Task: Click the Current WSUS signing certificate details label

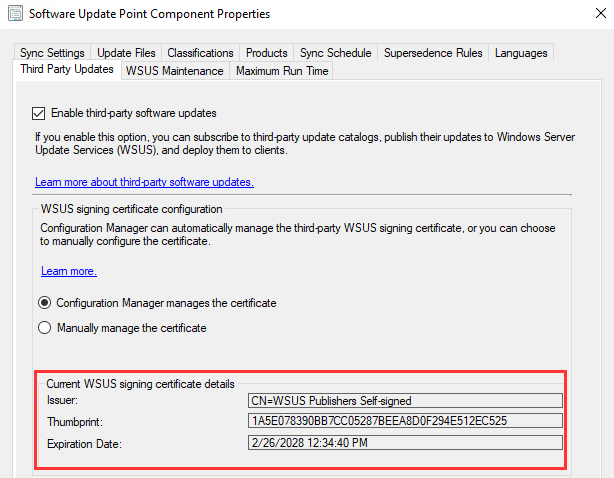Action: (x=140, y=384)
